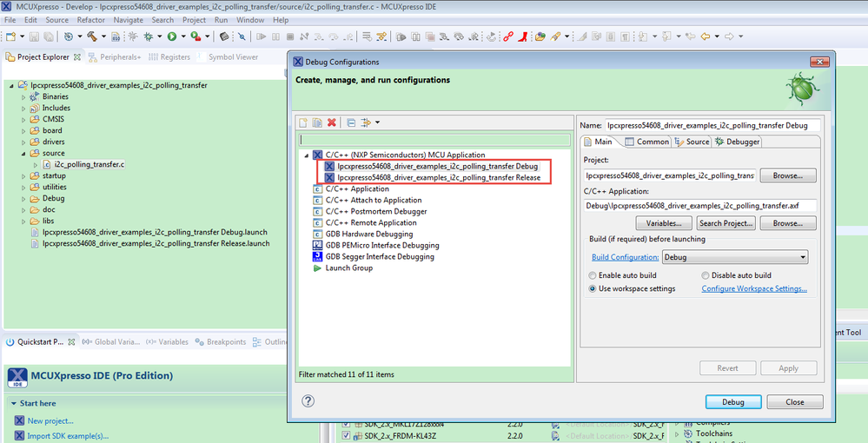This screenshot has width=868, height=443.
Task: Switch to the Registers view tab
Action: pyautogui.click(x=169, y=57)
